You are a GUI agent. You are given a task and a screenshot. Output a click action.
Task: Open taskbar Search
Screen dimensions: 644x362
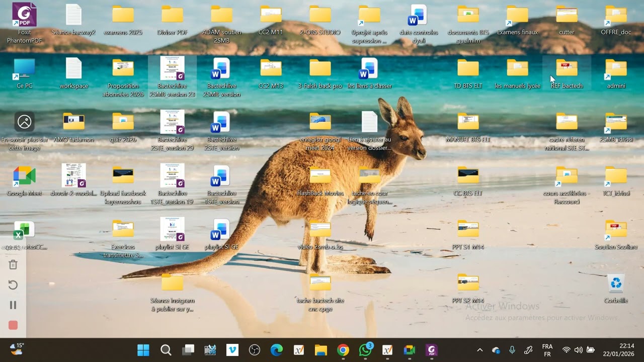pos(166,350)
